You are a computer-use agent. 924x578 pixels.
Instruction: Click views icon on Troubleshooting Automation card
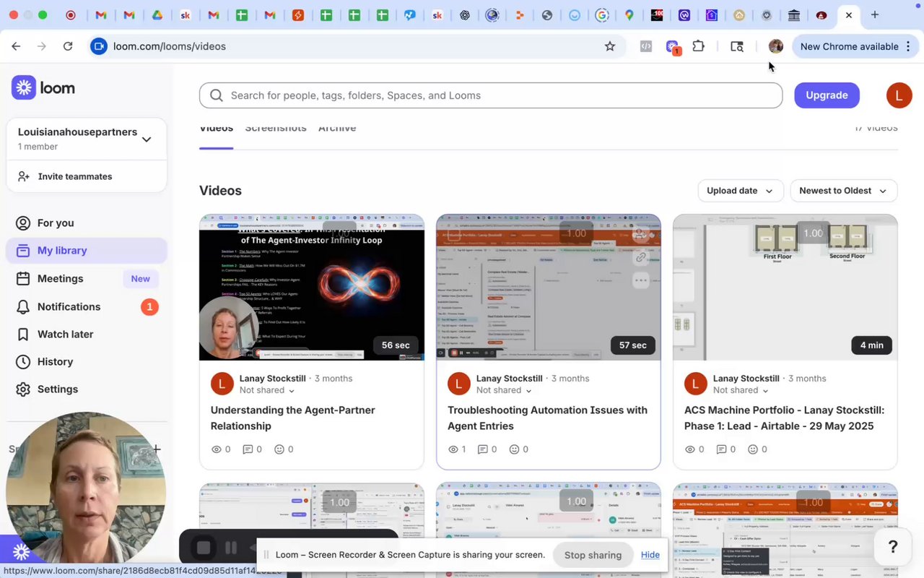coord(453,449)
